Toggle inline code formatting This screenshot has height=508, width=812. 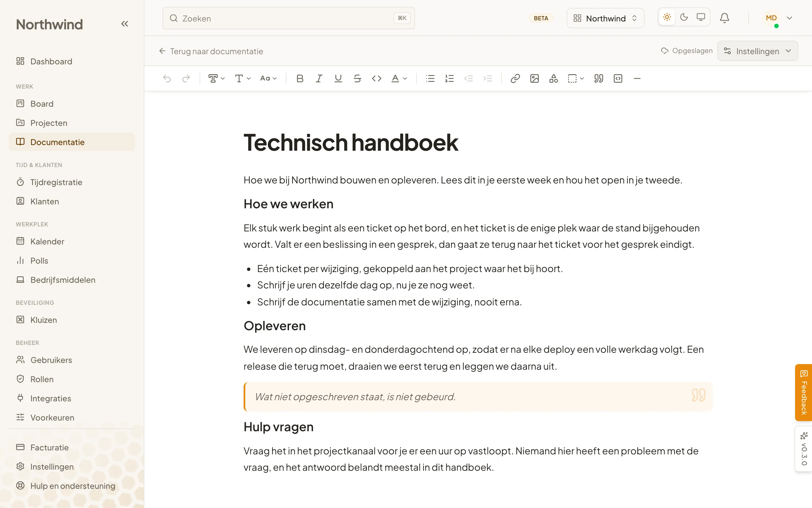[x=376, y=79]
